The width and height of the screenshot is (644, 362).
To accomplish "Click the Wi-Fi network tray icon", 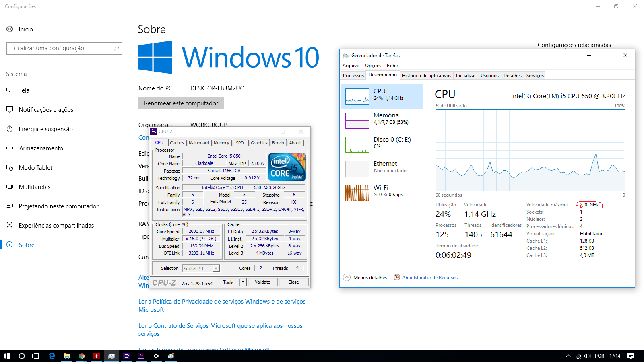I will (x=578, y=356).
